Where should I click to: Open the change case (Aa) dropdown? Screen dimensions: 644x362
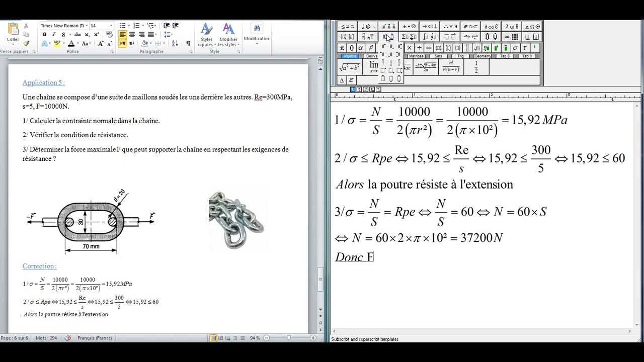87,44
